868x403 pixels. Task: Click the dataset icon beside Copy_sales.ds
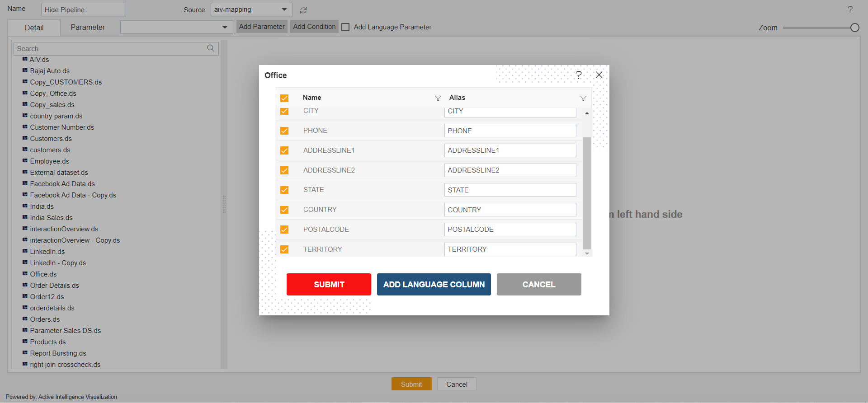point(25,104)
